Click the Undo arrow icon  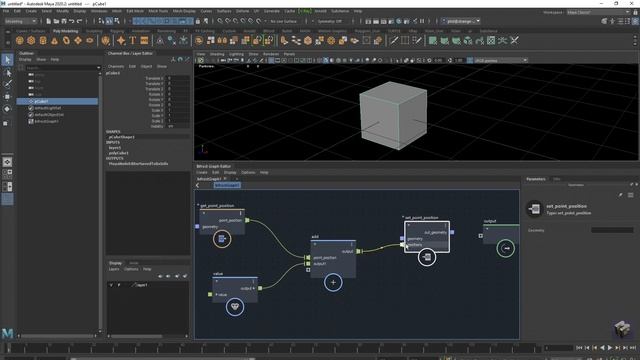pos(72,21)
